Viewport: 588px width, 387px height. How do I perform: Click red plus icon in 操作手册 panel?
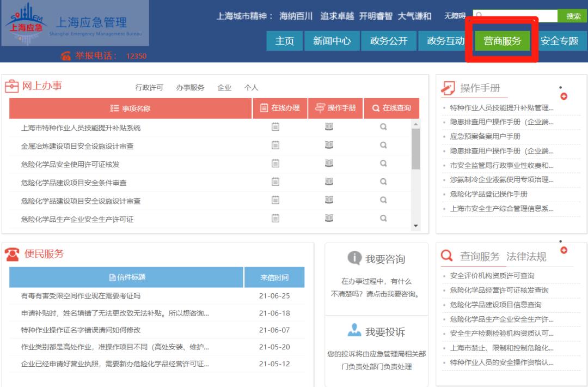563,96
